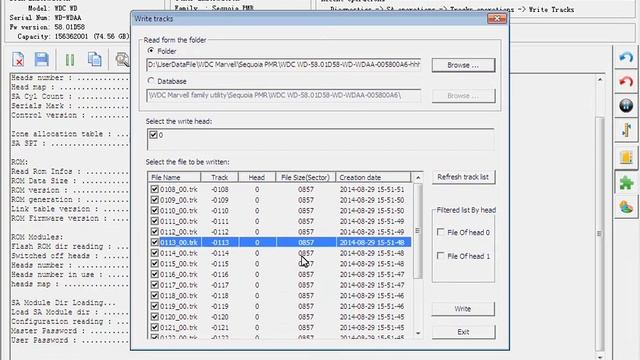The height and width of the screenshot is (360, 640).
Task: Click 'Flash ROM dir reading' log line
Action: [x=70, y=247]
